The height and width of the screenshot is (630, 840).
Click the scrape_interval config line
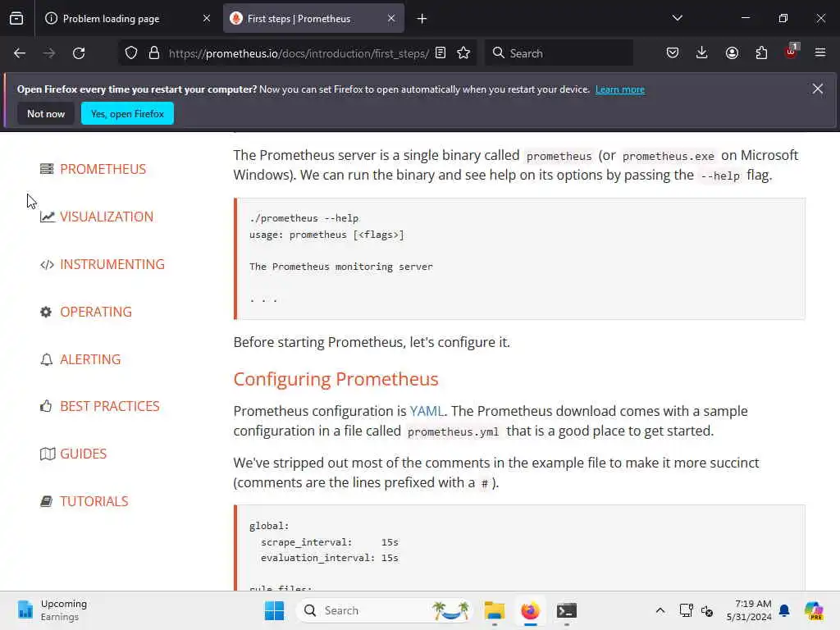click(x=330, y=542)
